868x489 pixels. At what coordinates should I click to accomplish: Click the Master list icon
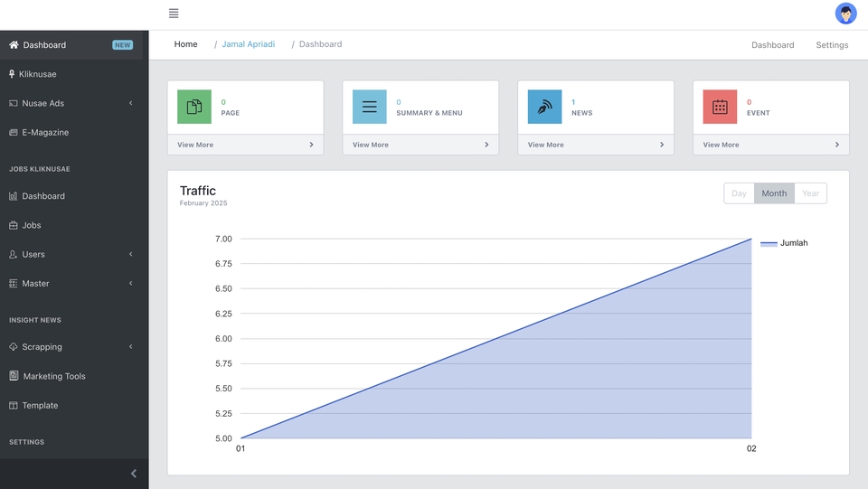14,283
